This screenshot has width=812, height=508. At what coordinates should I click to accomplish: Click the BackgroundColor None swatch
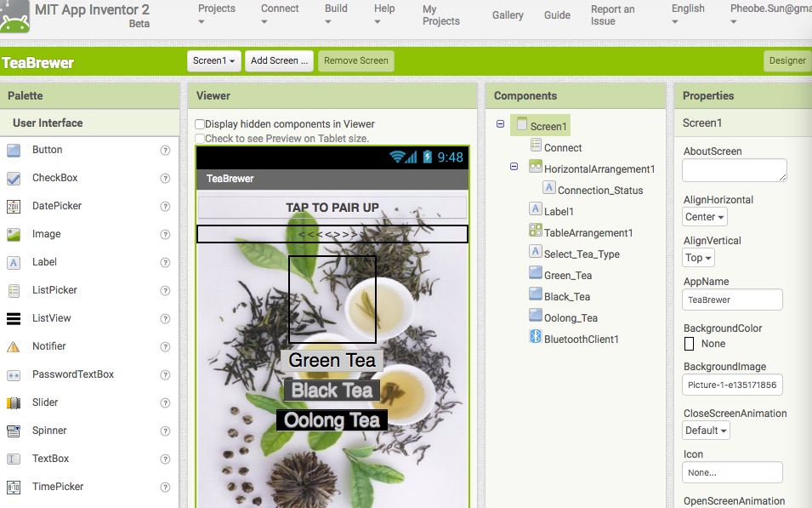pyautogui.click(x=690, y=344)
